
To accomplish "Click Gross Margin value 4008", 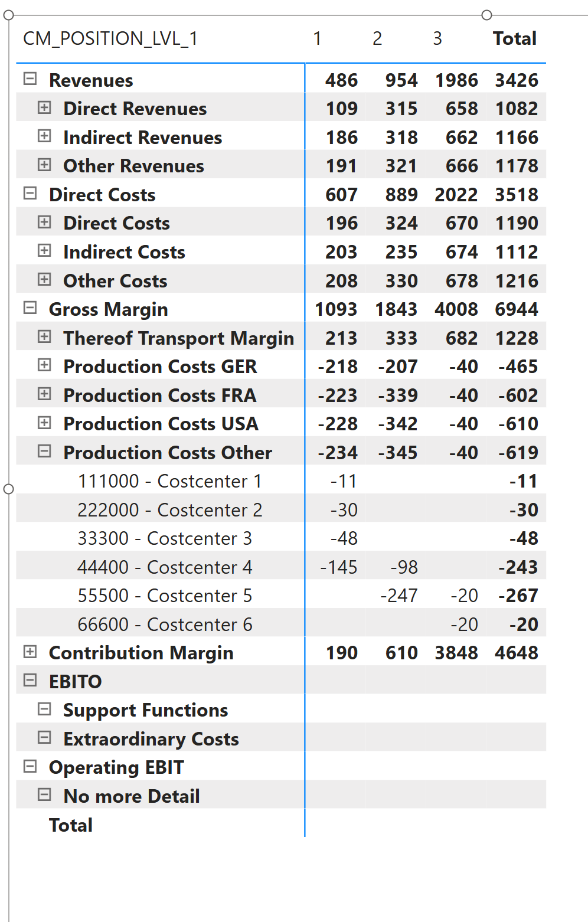I will [456, 309].
